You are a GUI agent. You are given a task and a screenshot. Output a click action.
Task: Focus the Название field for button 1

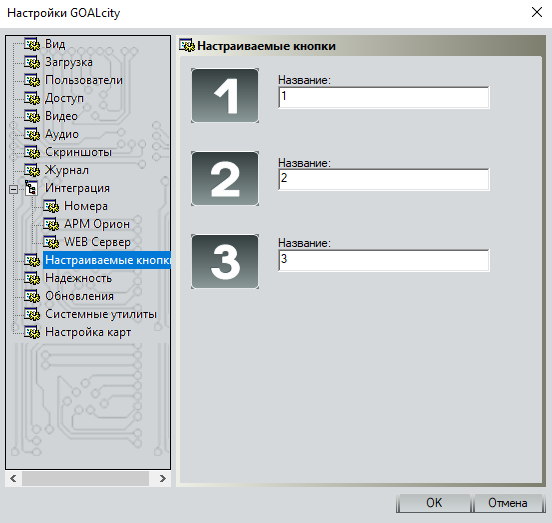click(384, 97)
